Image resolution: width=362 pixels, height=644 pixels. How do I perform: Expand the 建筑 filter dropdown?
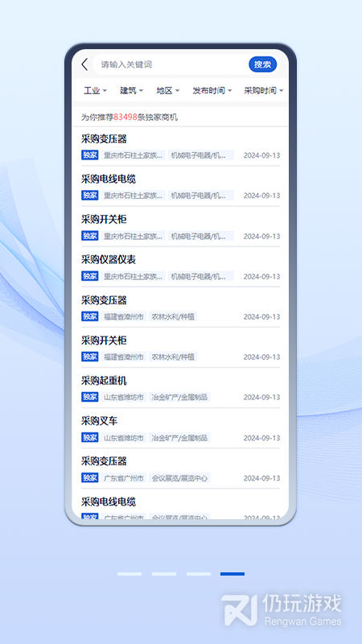131,91
